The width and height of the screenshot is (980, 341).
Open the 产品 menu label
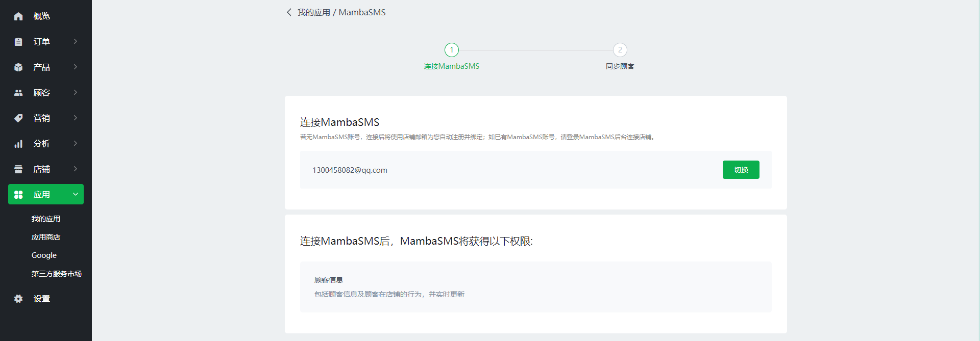[42, 67]
